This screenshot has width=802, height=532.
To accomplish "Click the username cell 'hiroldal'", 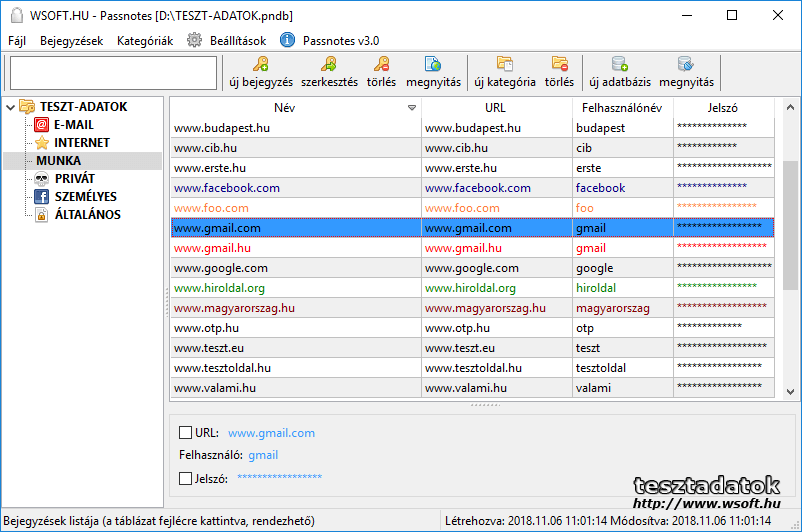I will [596, 287].
